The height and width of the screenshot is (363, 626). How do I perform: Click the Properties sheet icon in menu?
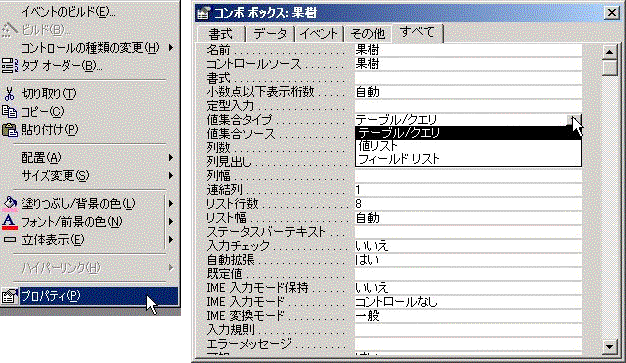pyautogui.click(x=10, y=296)
